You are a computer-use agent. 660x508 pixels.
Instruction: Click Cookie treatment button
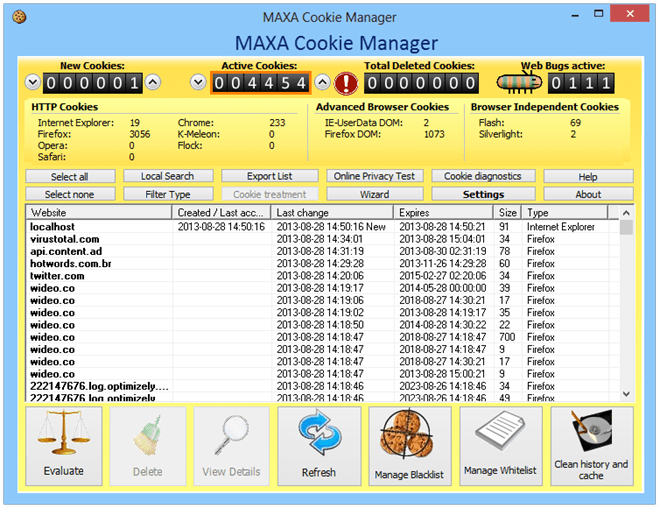(270, 194)
